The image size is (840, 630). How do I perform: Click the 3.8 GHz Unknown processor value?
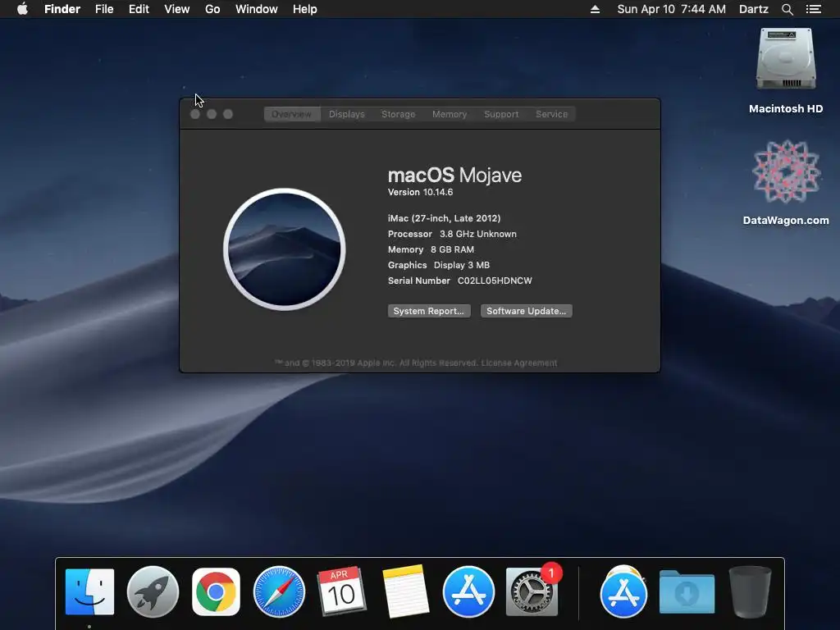tap(478, 234)
